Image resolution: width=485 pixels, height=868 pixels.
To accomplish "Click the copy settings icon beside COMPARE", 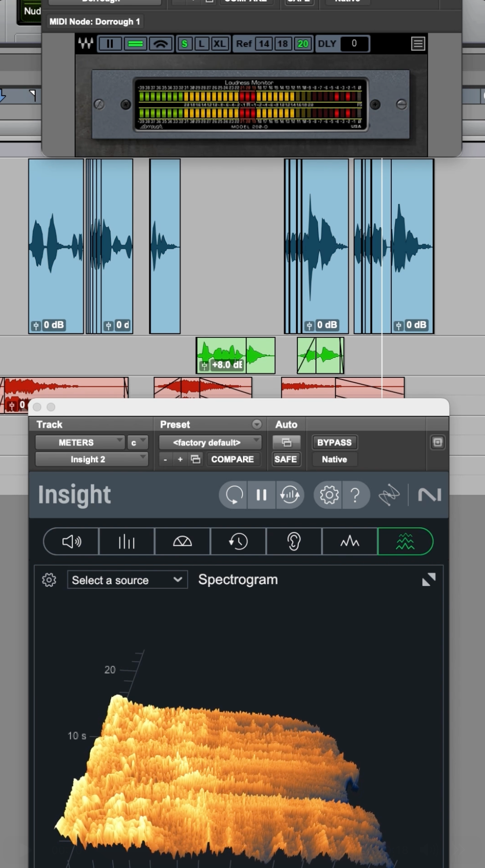I will coord(196,459).
